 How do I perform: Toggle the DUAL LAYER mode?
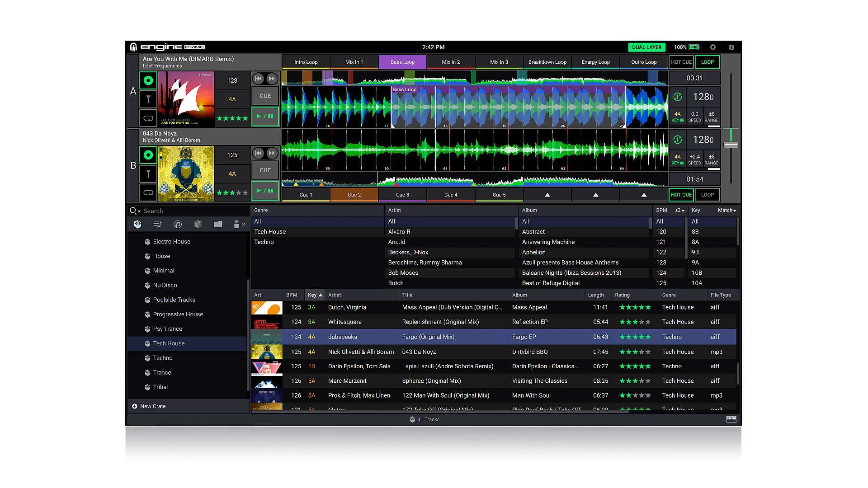[x=646, y=47]
